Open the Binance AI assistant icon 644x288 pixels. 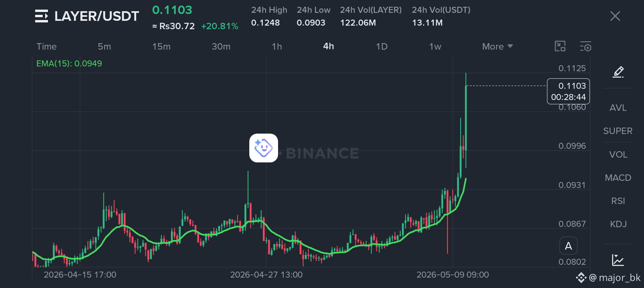(x=264, y=148)
